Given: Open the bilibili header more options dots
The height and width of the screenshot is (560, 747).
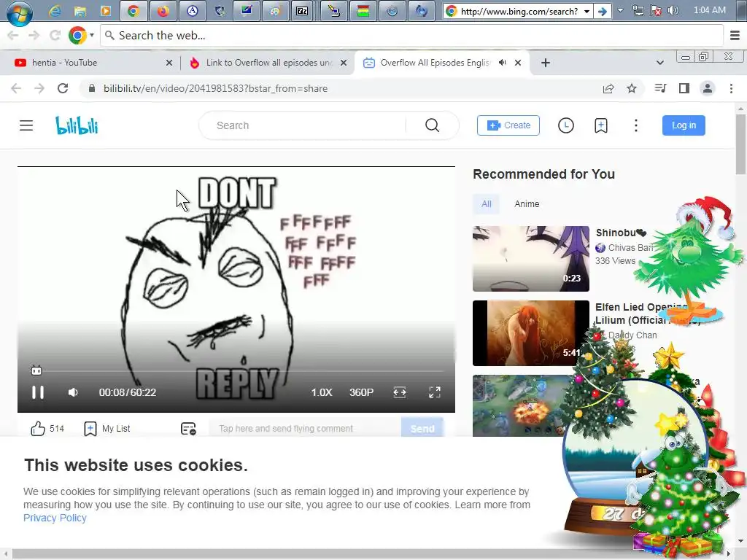Looking at the screenshot, I should 635,125.
